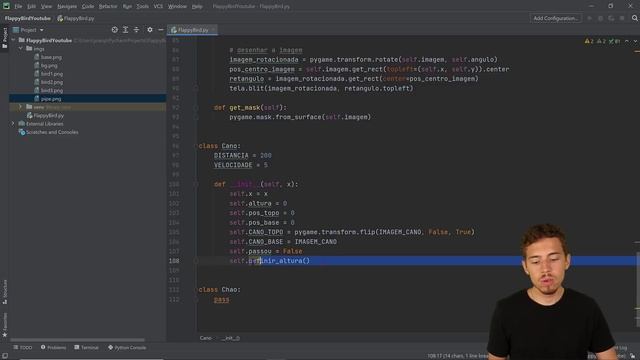Click the Run with Coverage icon
Viewport: 640px width, 360px height.
tap(611, 18)
